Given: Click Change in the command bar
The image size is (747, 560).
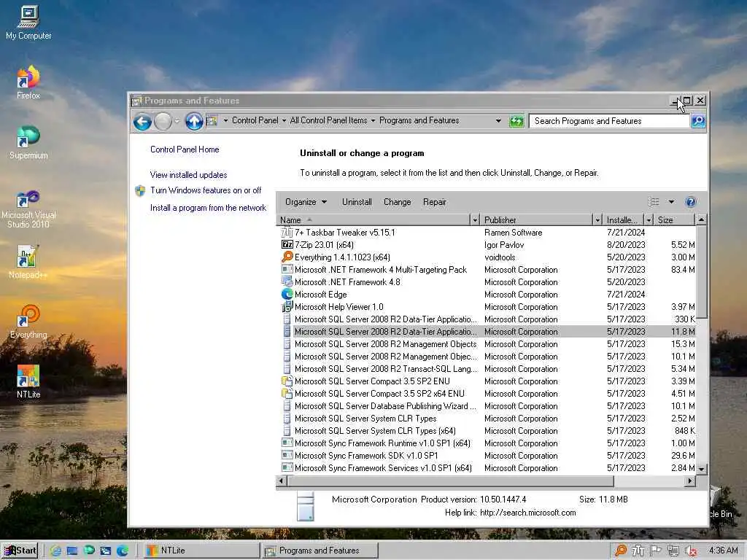Looking at the screenshot, I should 398,202.
